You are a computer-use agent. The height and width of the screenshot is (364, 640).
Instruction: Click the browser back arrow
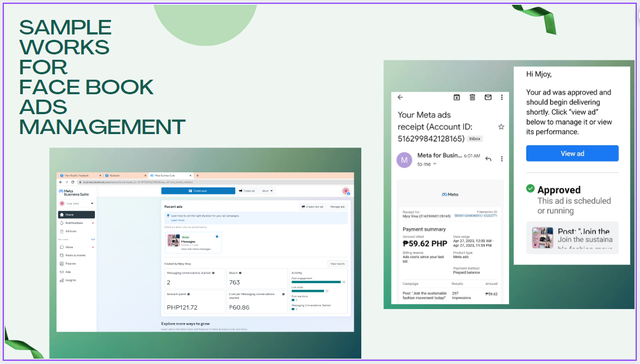(61, 182)
